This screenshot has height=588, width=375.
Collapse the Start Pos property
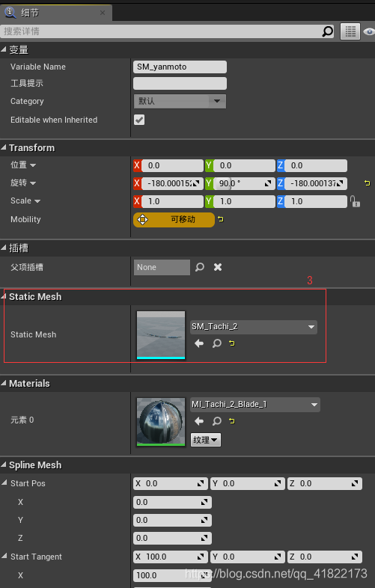click(4, 483)
